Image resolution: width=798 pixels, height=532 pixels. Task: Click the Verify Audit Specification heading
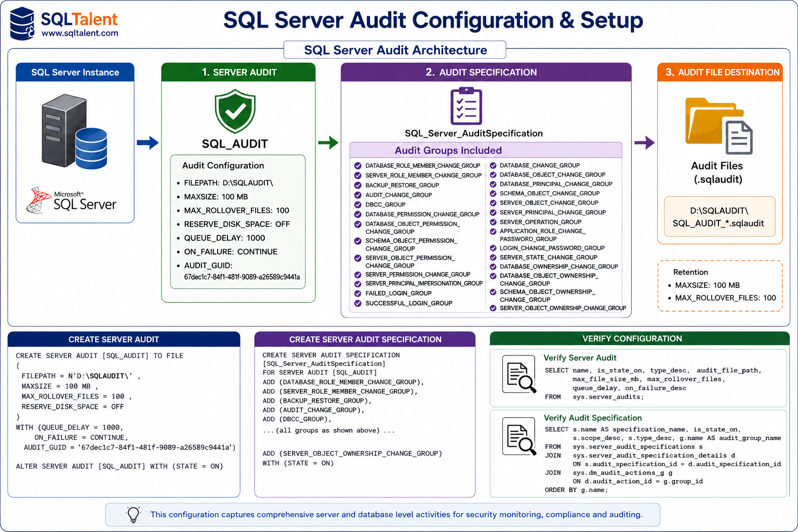click(x=593, y=418)
